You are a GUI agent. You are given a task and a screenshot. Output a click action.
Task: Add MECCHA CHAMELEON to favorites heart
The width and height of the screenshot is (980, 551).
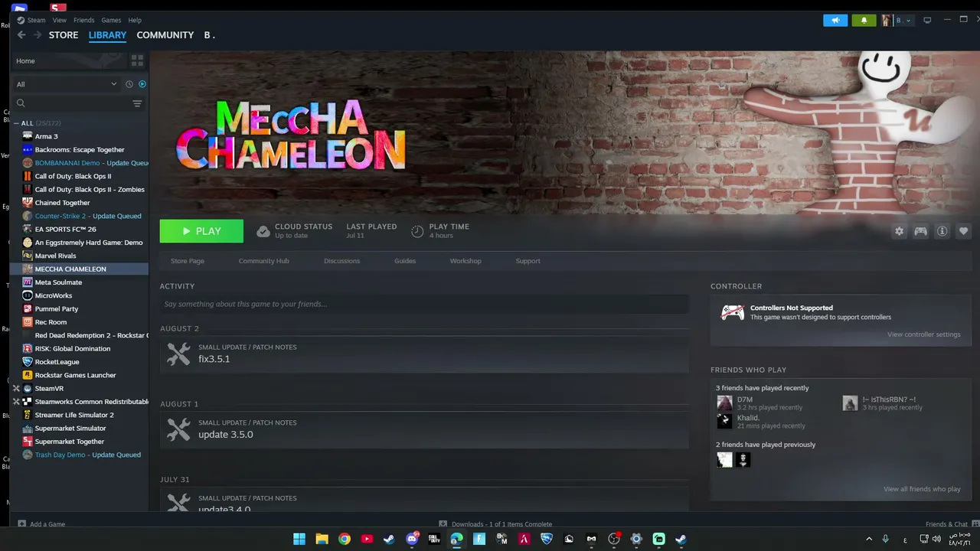[x=964, y=231]
